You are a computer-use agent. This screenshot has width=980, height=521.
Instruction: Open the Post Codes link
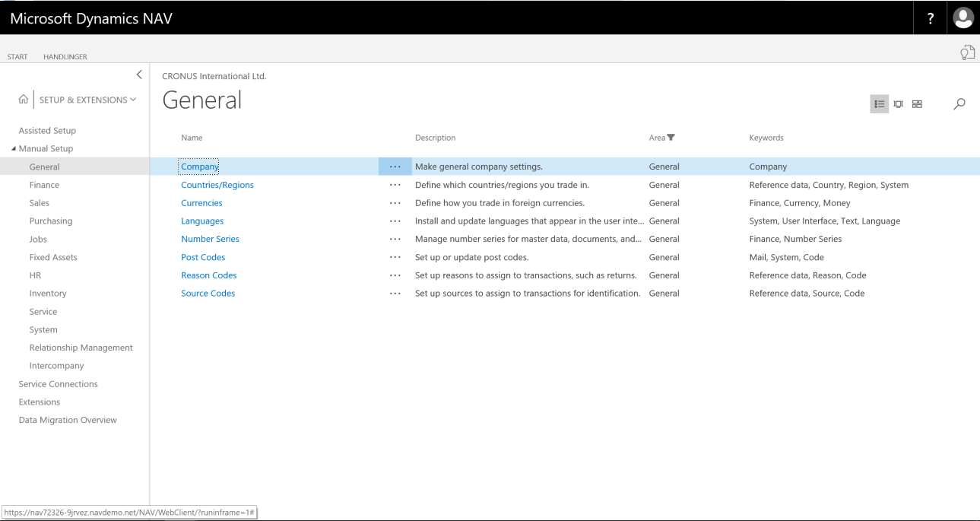click(203, 257)
